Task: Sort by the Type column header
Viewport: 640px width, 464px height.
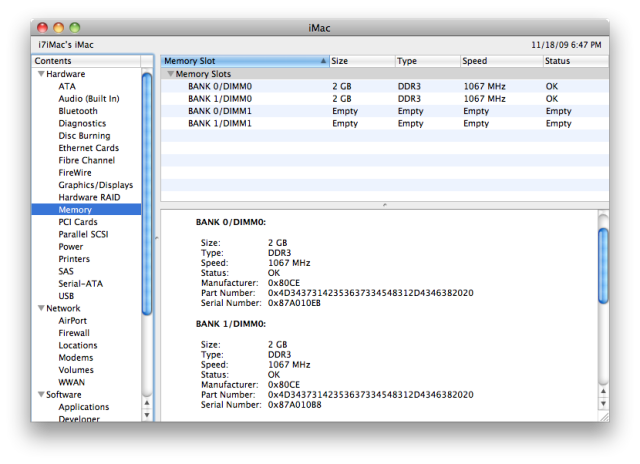Action: [428, 61]
